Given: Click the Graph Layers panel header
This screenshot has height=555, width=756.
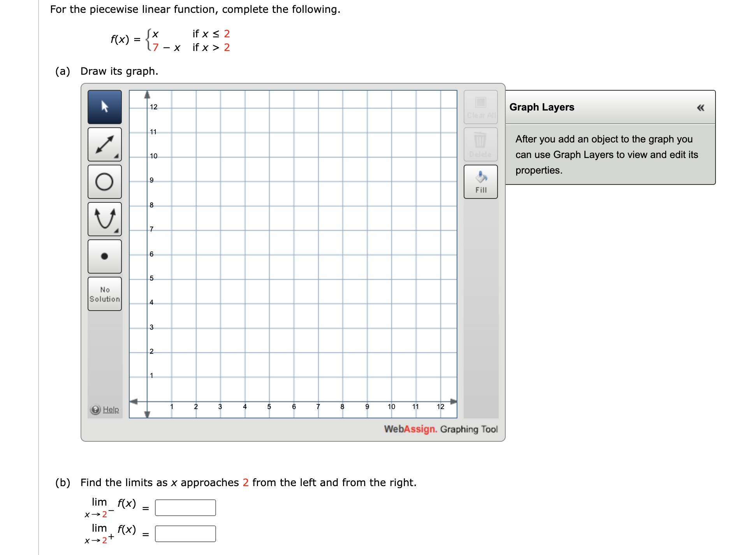Looking at the screenshot, I should pos(541,107).
